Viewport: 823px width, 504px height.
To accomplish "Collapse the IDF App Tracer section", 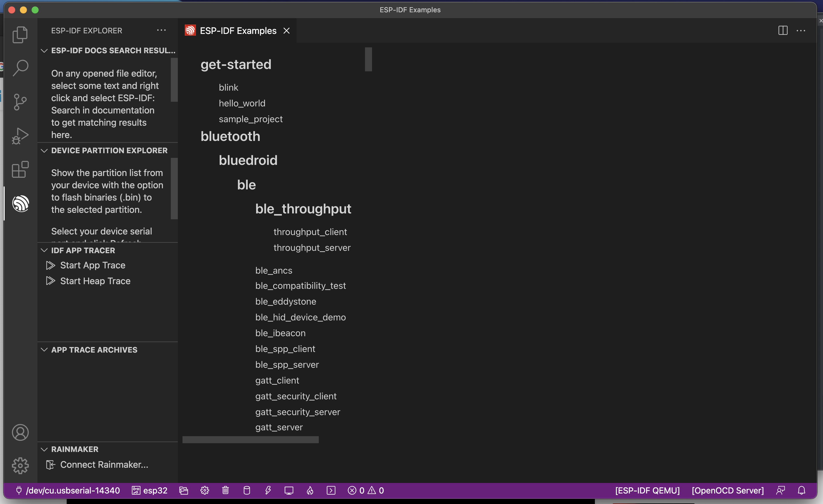I will click(108, 250).
